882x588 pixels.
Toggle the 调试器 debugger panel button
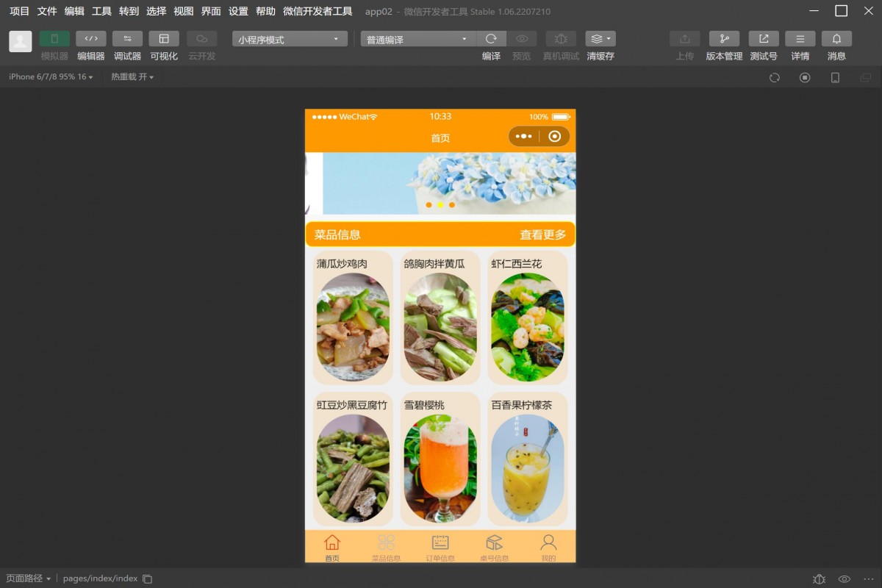tap(127, 39)
